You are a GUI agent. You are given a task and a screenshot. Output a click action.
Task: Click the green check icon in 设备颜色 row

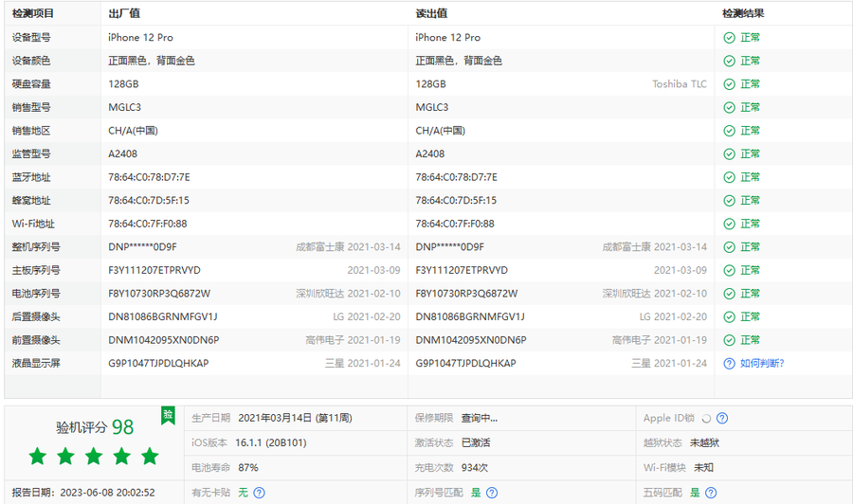point(729,61)
